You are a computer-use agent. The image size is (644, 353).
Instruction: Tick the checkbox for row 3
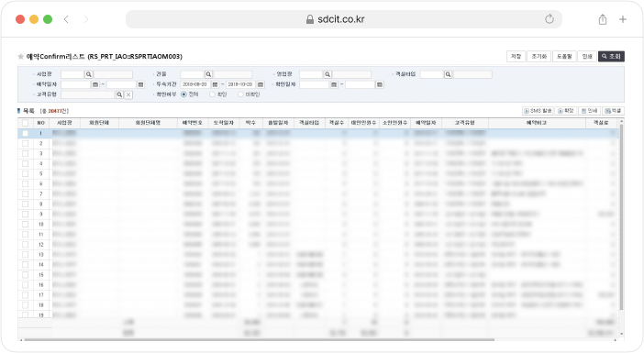tap(26, 153)
